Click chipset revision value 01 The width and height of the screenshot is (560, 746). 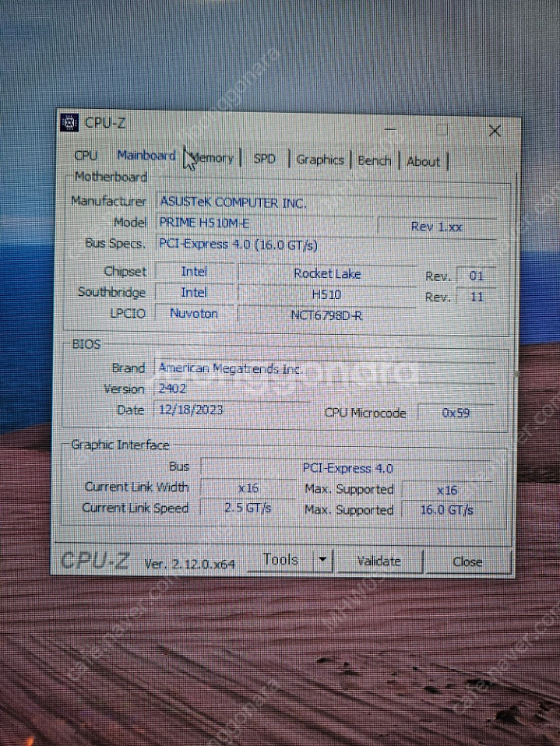click(x=476, y=276)
